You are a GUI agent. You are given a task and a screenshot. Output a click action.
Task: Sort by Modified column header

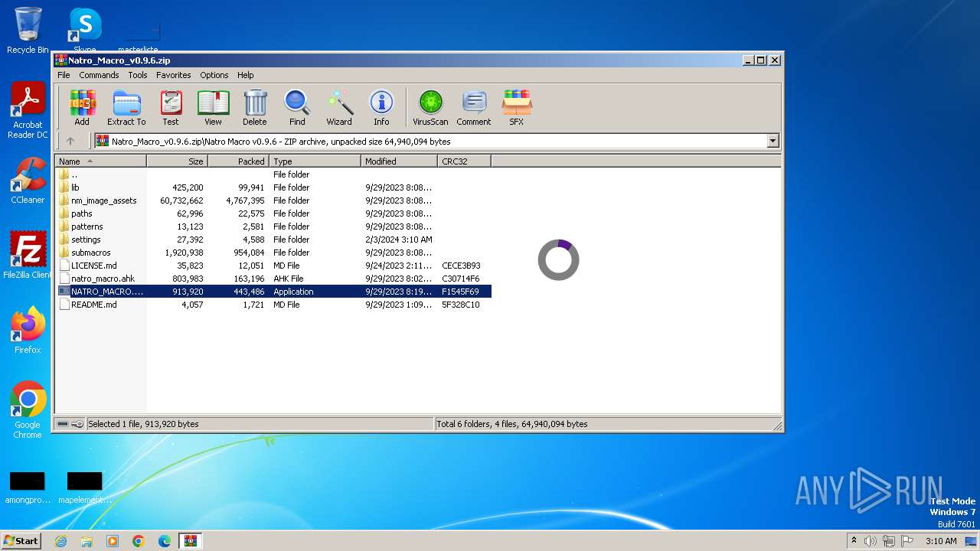[x=399, y=161]
